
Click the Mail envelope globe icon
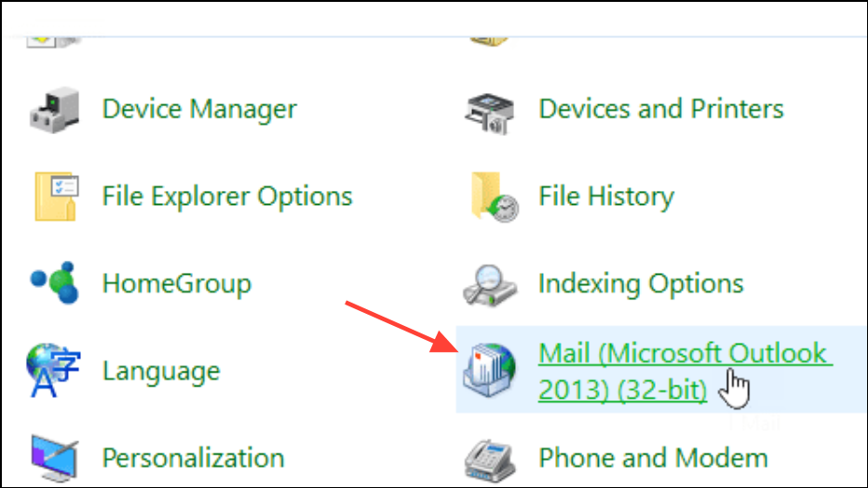click(489, 370)
